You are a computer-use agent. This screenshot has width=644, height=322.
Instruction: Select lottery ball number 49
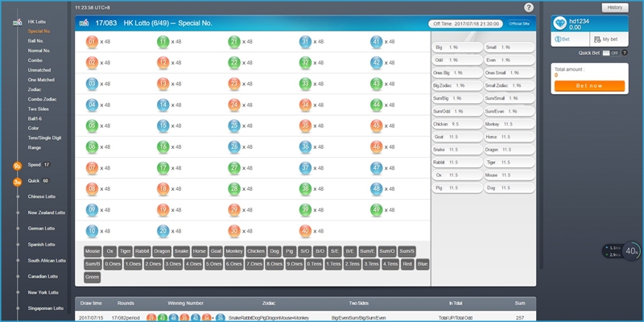click(376, 209)
